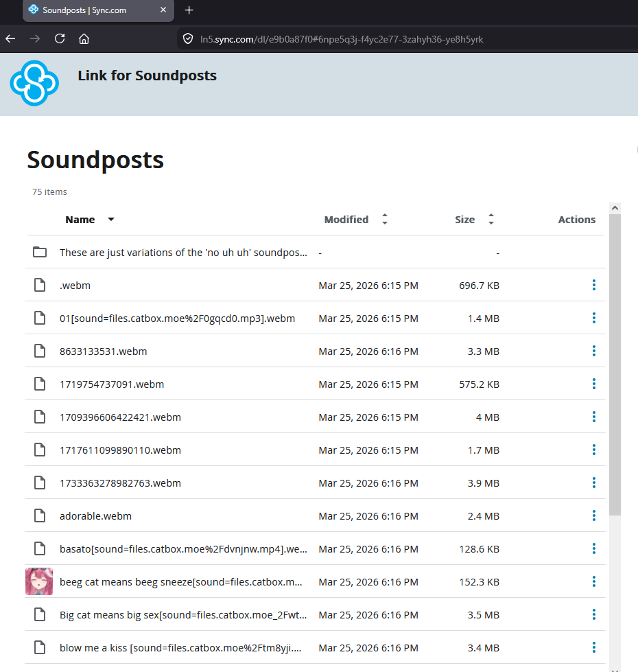Open blow me a kiss file
Screen dimensions: 638x672
[180, 649]
